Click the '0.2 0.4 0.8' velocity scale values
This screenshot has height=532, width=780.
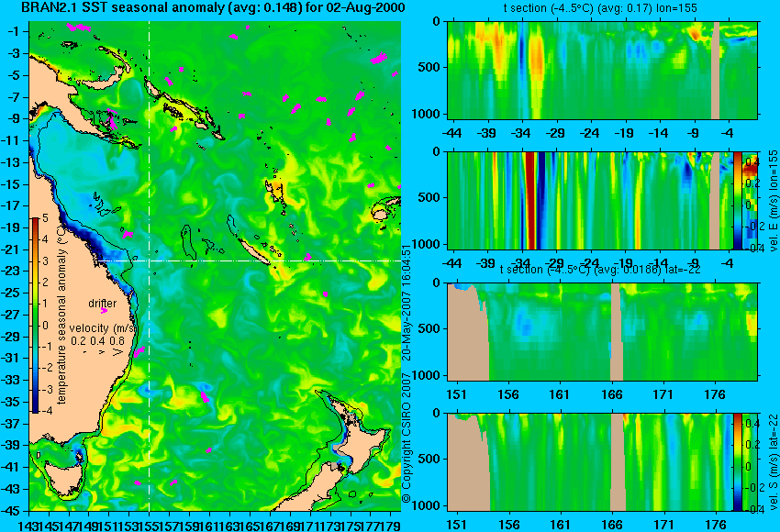point(97,341)
